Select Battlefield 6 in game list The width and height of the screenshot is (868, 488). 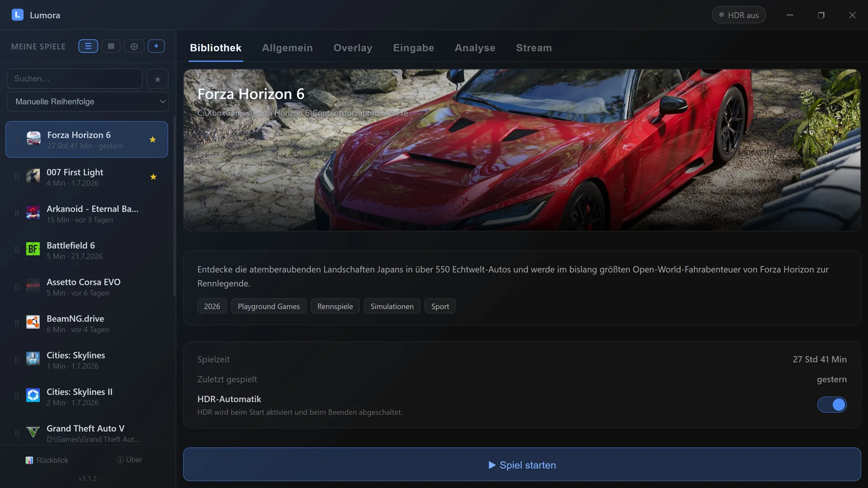87,250
